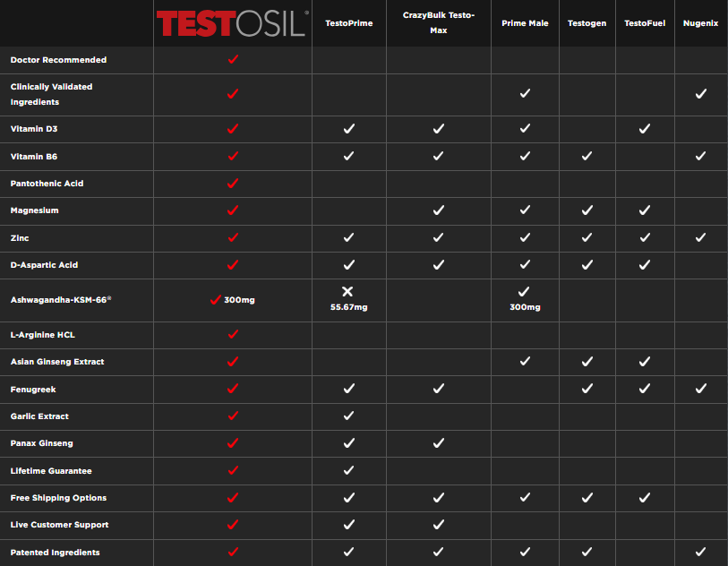Viewport: 728px width, 566px height.
Task: Click CrazyBulk checkmark for Live Customer Support
Action: tap(439, 525)
